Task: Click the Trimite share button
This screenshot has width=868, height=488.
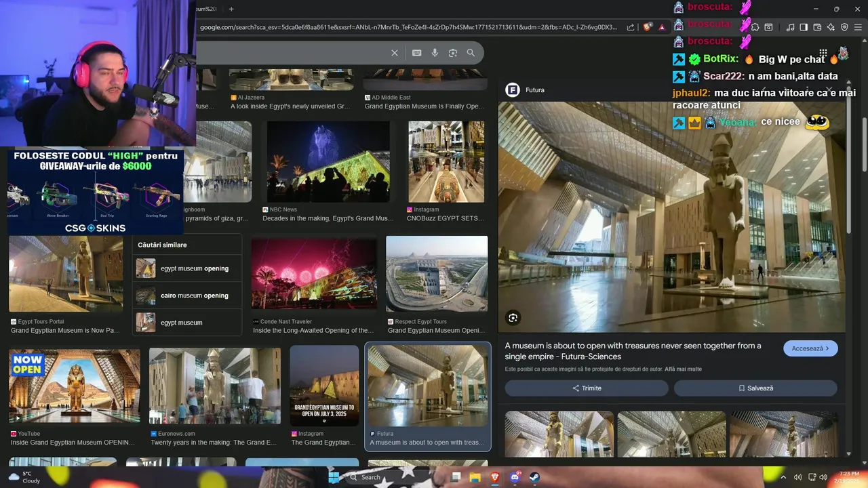Action: point(587,388)
